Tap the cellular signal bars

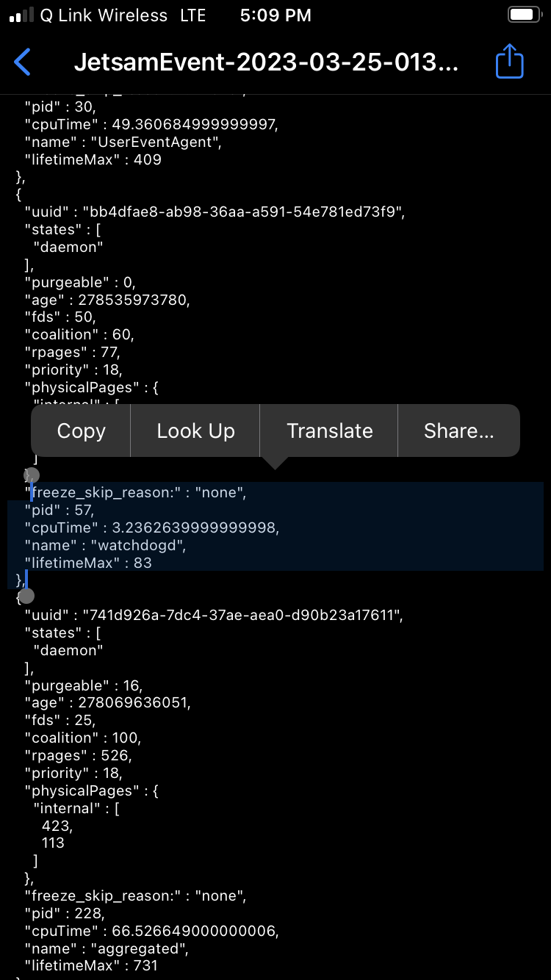[x=21, y=15]
